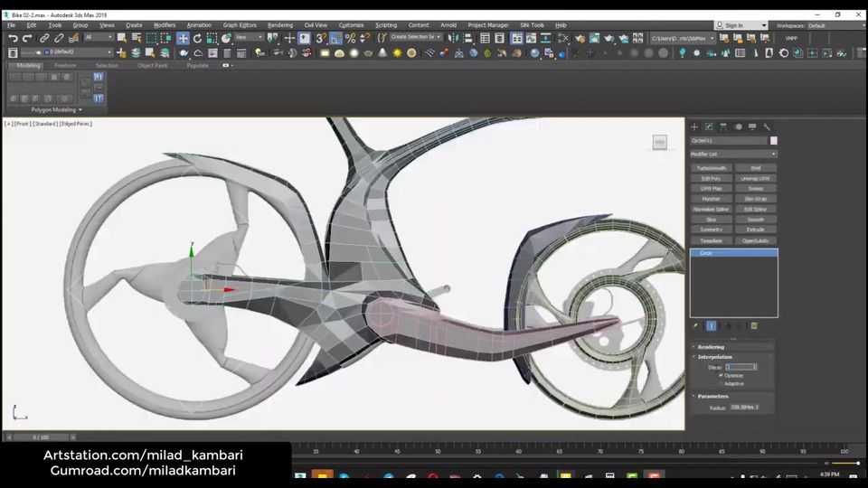This screenshot has width=868, height=488.
Task: Collapse the Interpolation rollout
Action: pyautogui.click(x=714, y=356)
